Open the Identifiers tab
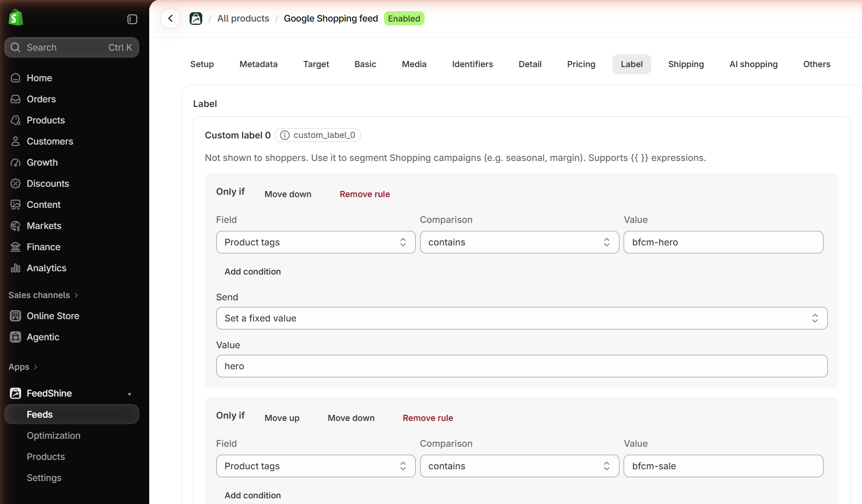This screenshot has width=862, height=504. tap(472, 64)
